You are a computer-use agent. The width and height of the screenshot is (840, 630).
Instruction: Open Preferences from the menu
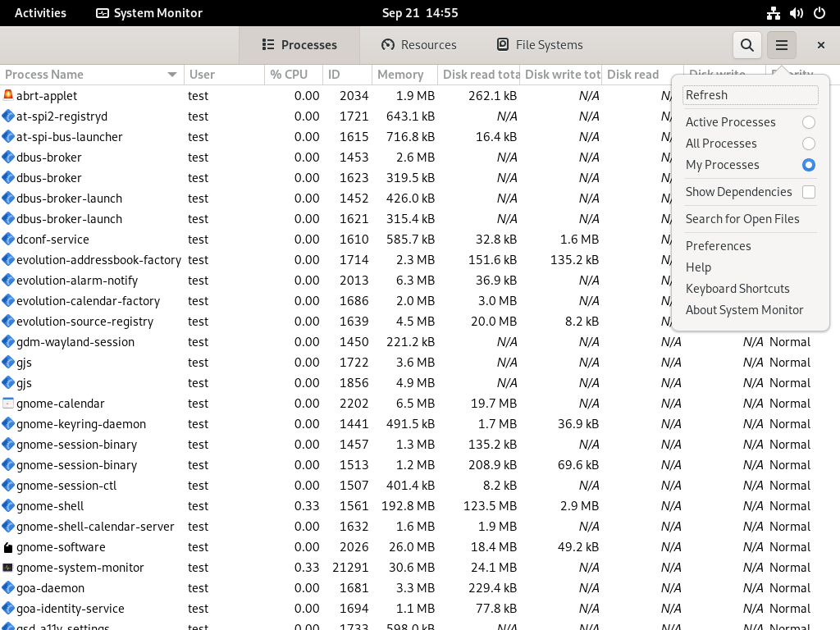[751, 246]
